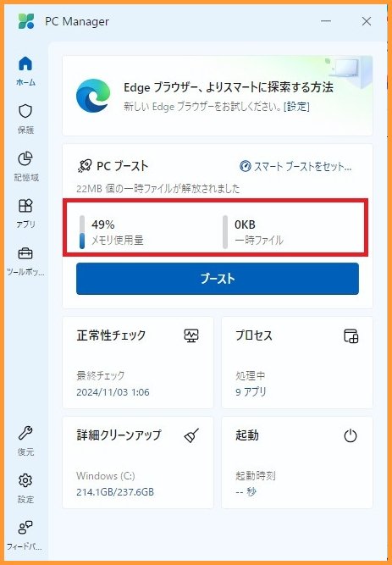Click the スマート ブースト gauge icon

coord(246,166)
